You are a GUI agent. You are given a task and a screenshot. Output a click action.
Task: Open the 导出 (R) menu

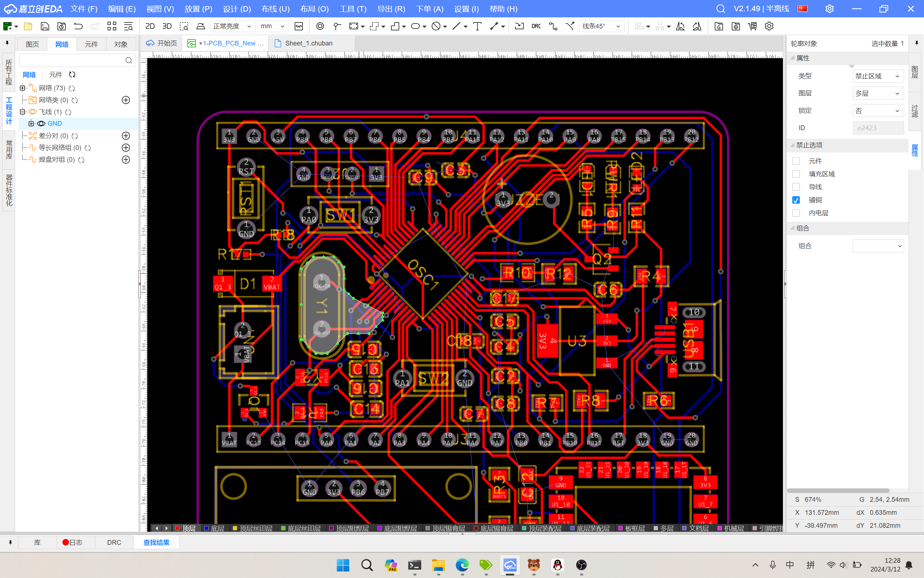[x=391, y=9]
